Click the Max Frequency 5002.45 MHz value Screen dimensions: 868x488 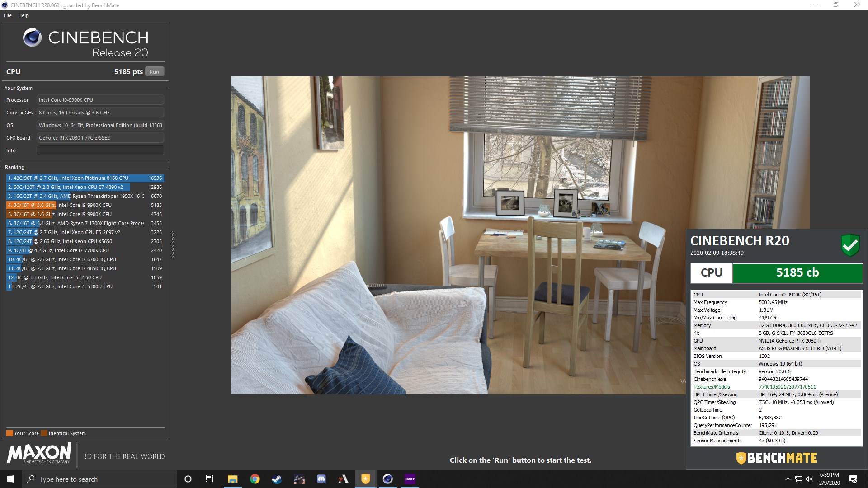click(773, 302)
